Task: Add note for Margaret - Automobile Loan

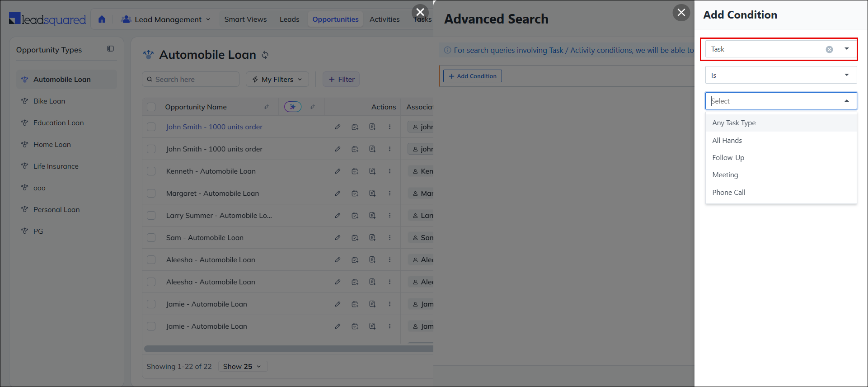Action: [372, 193]
